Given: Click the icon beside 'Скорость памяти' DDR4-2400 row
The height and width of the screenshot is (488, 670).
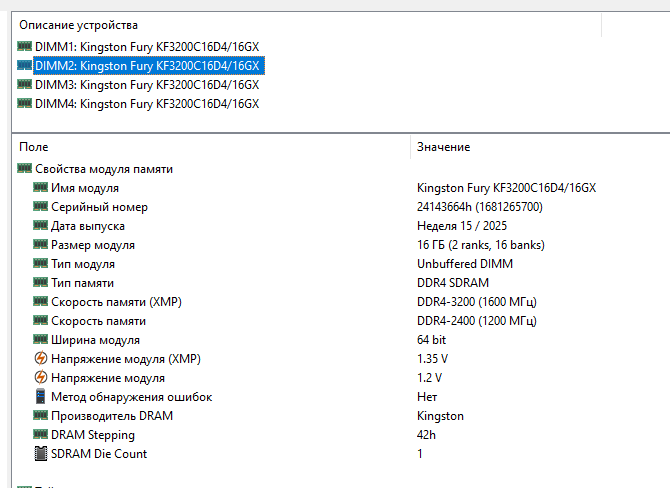Looking at the screenshot, I should click(x=41, y=320).
